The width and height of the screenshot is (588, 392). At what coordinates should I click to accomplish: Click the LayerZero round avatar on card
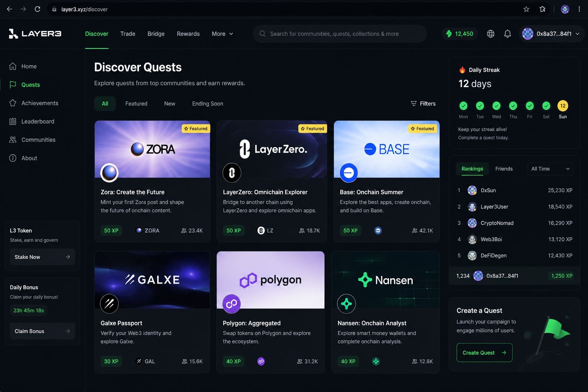tap(232, 173)
